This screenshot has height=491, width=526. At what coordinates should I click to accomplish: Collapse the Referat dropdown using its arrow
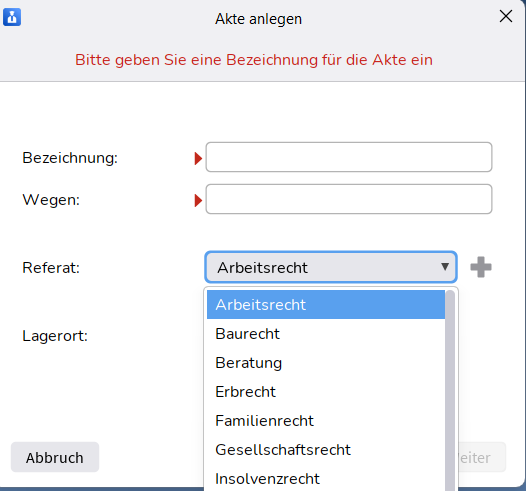point(445,267)
